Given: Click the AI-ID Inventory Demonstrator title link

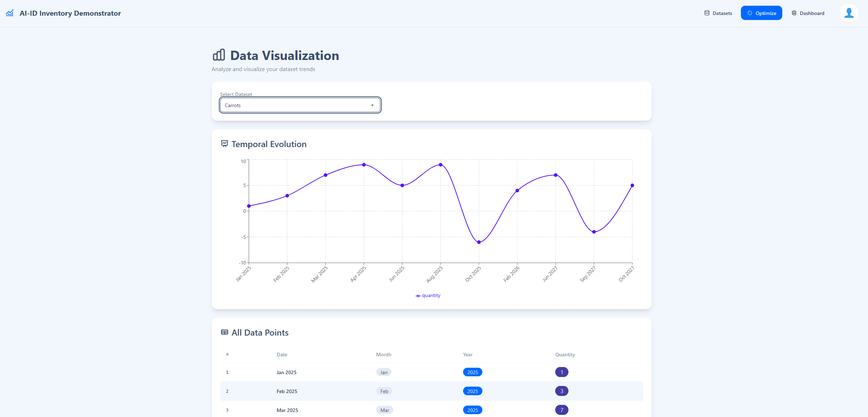Looking at the screenshot, I should point(70,13).
